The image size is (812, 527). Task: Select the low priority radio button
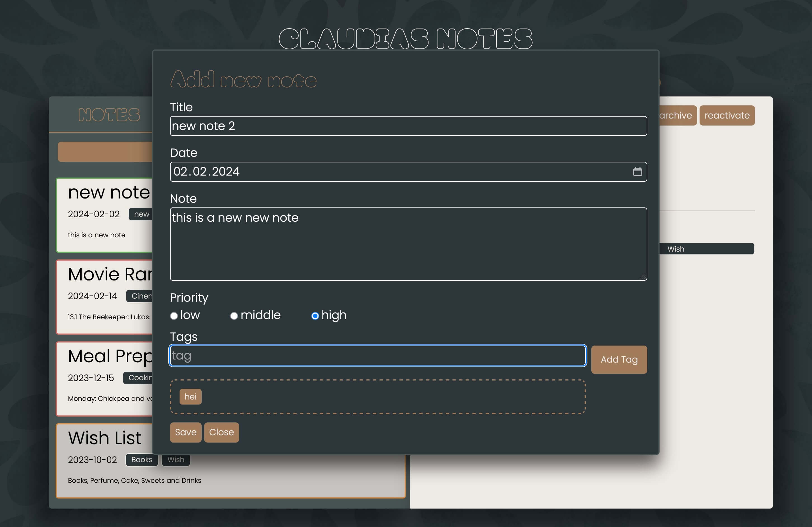(174, 316)
